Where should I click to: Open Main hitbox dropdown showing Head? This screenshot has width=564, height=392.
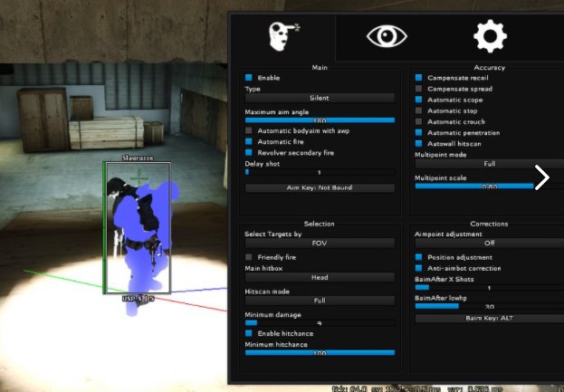pyautogui.click(x=320, y=277)
